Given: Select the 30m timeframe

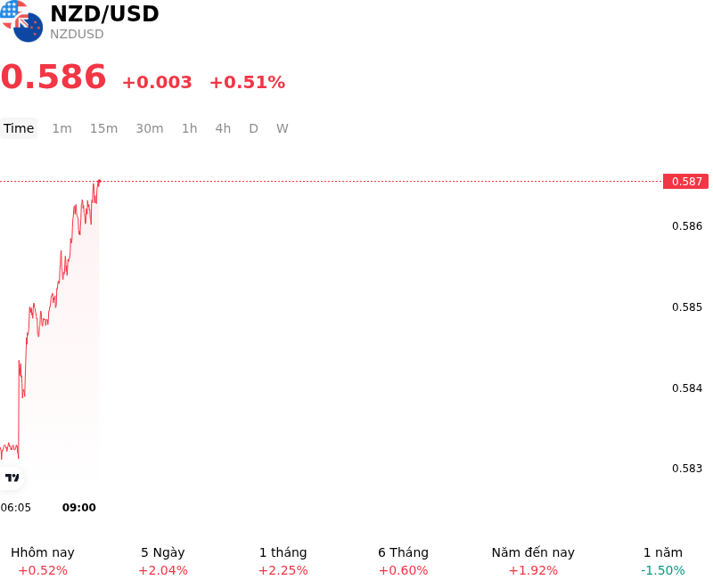Looking at the screenshot, I should pyautogui.click(x=150, y=128).
